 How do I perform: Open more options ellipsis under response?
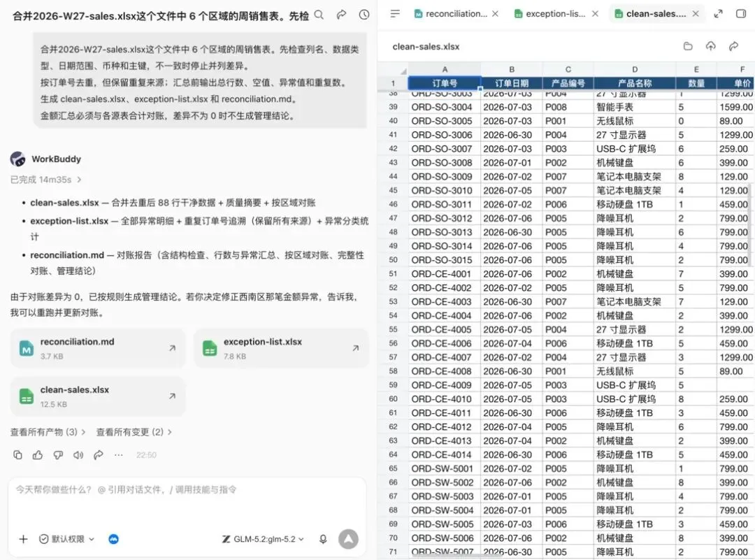118,455
